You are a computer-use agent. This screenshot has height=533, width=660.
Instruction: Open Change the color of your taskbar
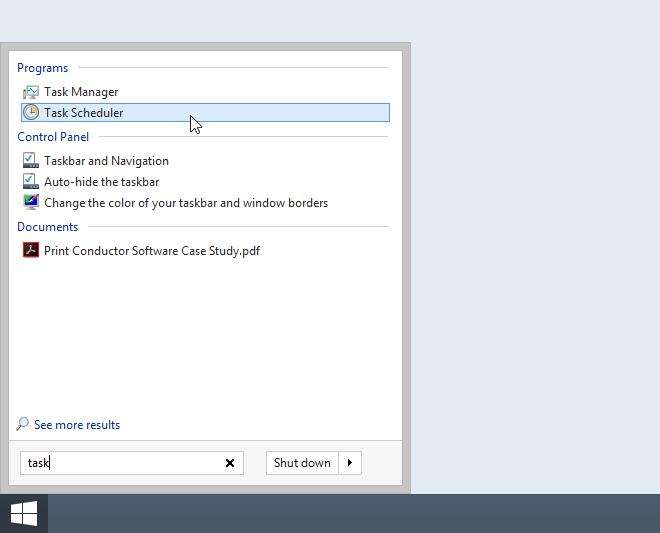(205, 203)
